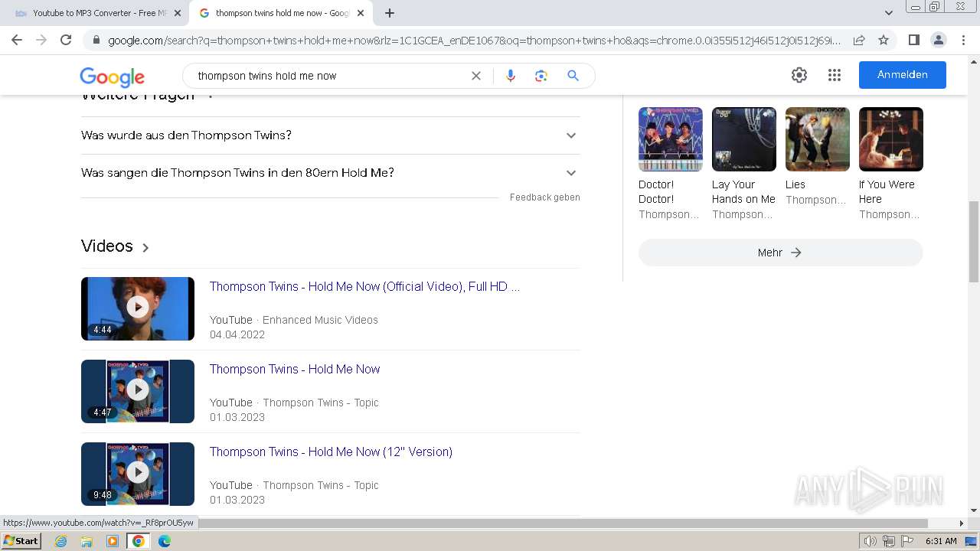980x551 pixels.
Task: Click the 6:31 AM system clock
Action: pos(941,541)
